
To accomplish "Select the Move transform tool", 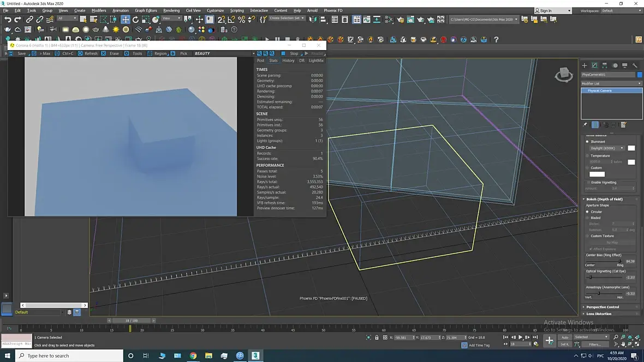I will click(126, 20).
